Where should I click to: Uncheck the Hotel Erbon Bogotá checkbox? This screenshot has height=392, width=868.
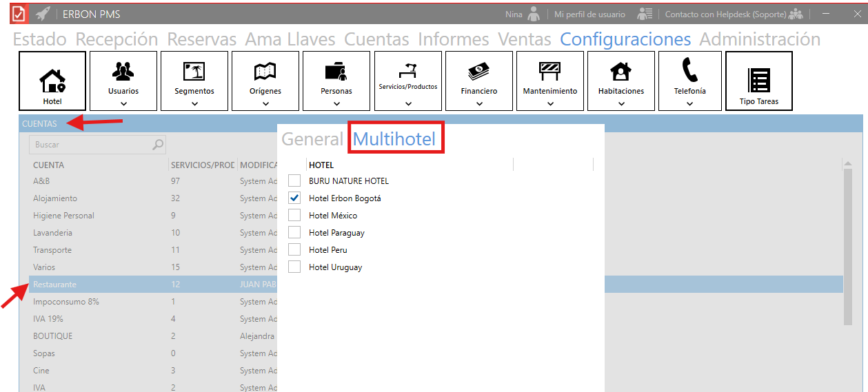pos(294,198)
